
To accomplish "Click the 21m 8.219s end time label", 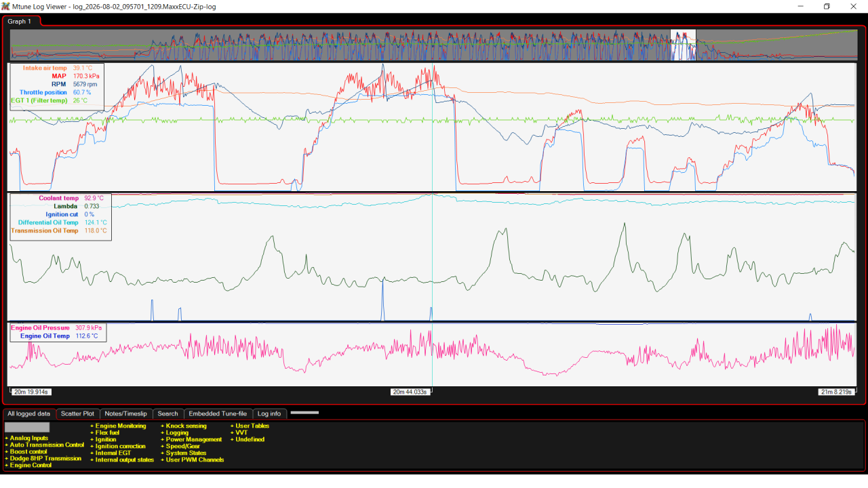I will coord(837,392).
